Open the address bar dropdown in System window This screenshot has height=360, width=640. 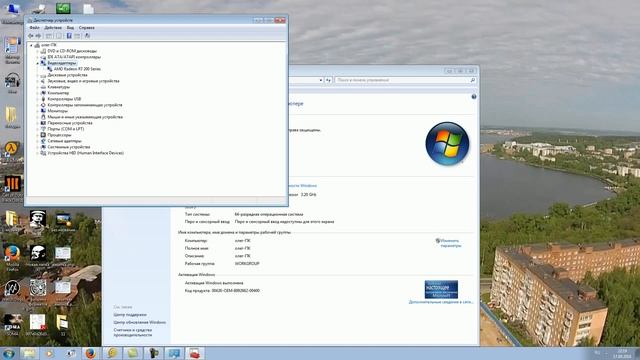[x=321, y=80]
